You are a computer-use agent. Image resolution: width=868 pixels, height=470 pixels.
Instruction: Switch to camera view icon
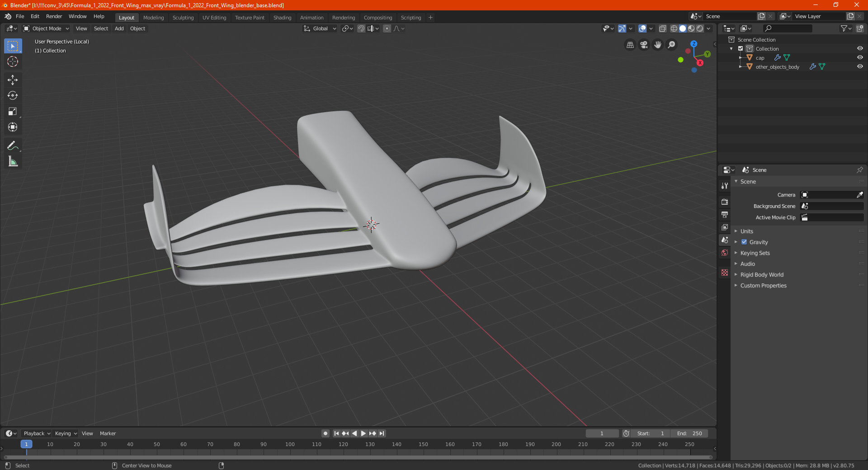pos(644,45)
